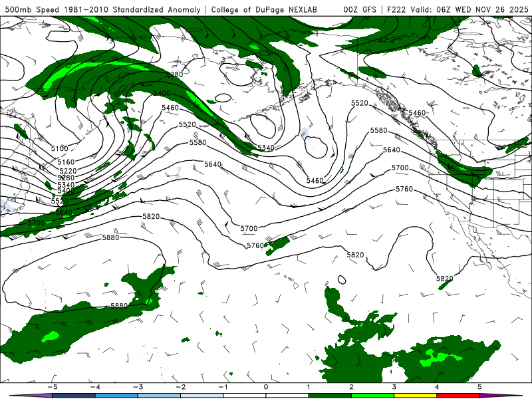Click the '00Z GFS' model run label
This screenshot has height=399, width=532.
(x=360, y=10)
